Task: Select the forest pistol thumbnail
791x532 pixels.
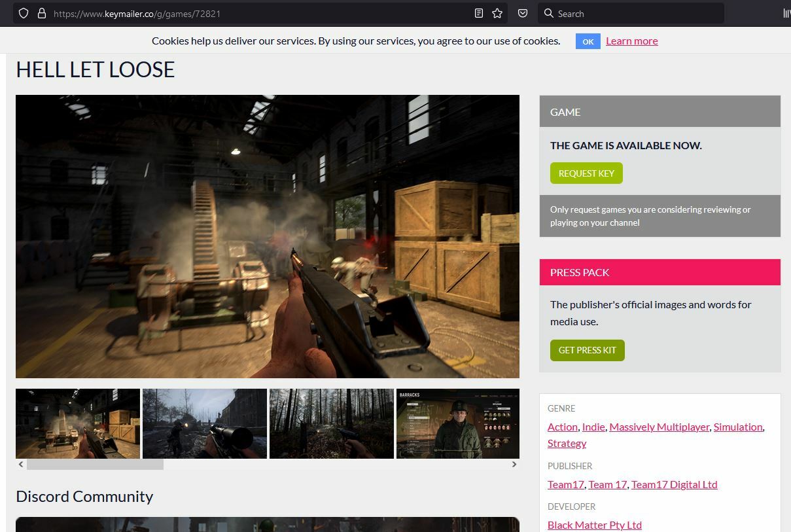Action: tap(332, 423)
